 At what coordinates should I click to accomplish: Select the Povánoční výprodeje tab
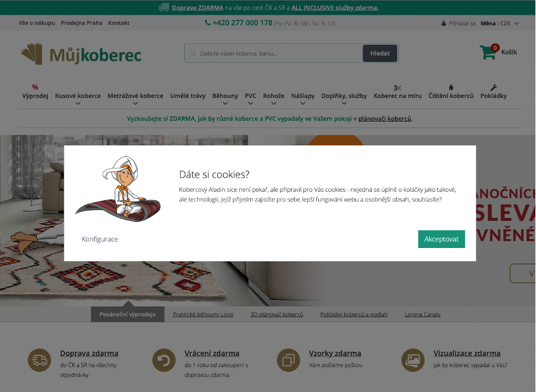128,314
